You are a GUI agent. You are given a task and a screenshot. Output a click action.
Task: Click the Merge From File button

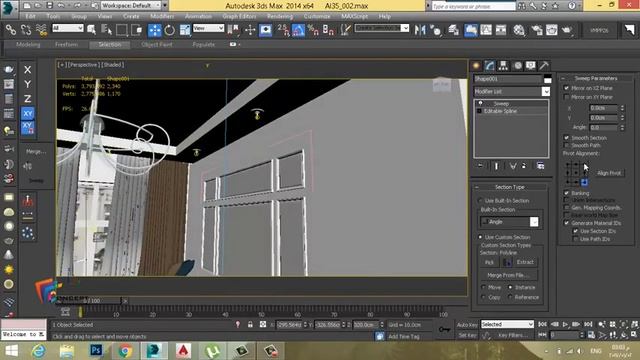pyautogui.click(x=508, y=275)
